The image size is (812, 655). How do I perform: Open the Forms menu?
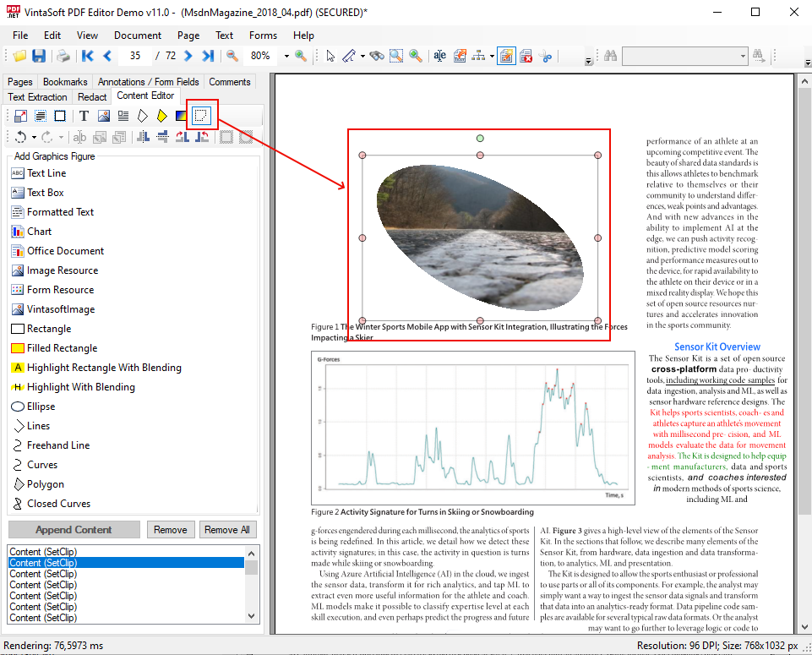coord(263,35)
